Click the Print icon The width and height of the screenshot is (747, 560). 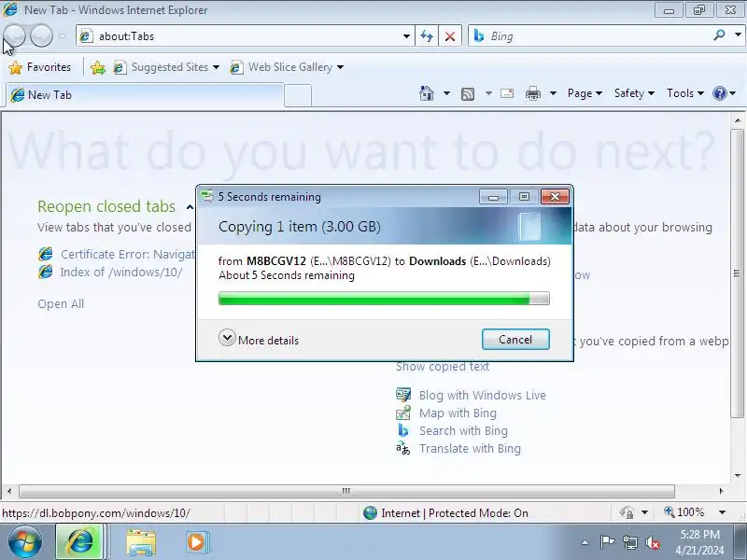(532, 93)
